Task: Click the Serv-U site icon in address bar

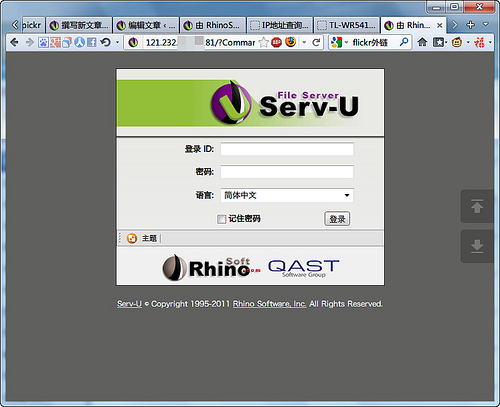Action: click(x=133, y=42)
